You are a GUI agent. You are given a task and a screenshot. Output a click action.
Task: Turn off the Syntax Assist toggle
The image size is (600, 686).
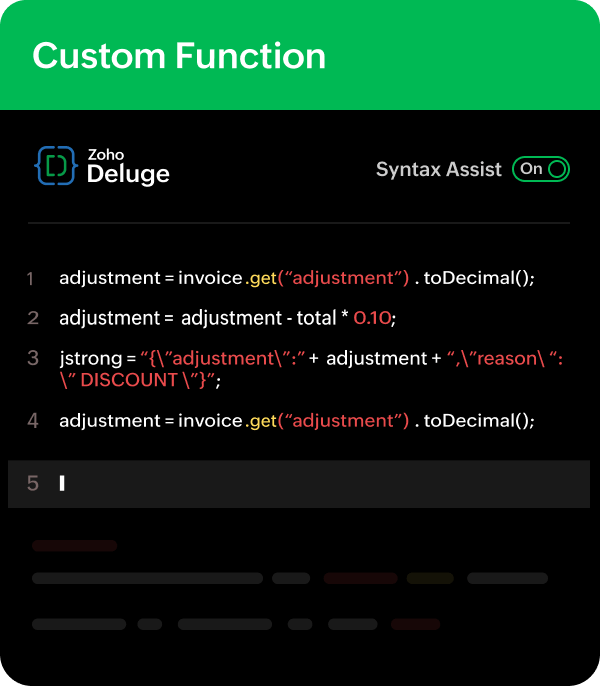(x=541, y=169)
